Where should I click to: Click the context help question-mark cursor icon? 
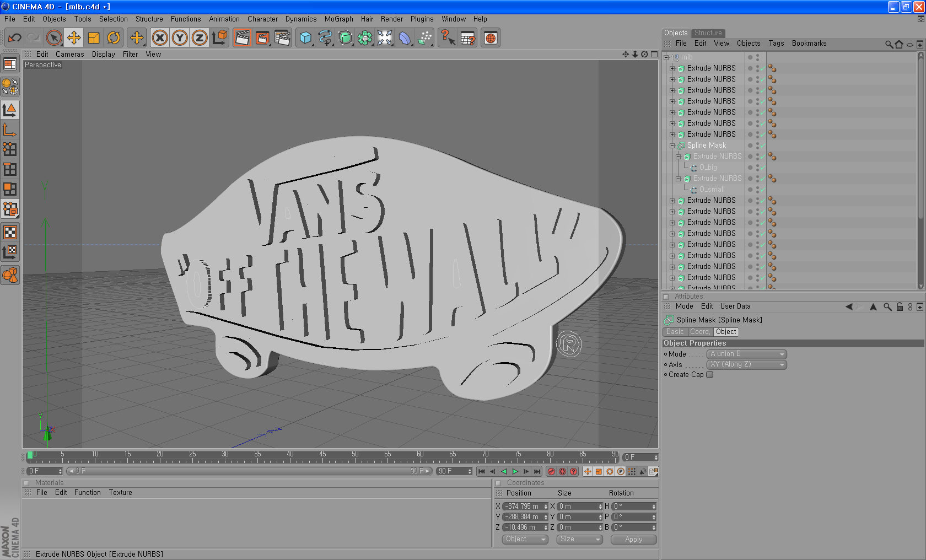[x=448, y=38]
